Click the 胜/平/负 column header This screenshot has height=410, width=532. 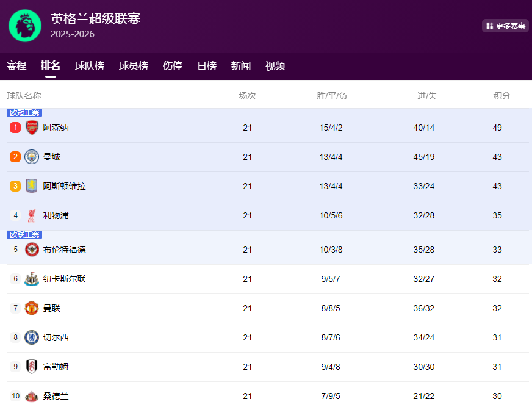pos(331,96)
